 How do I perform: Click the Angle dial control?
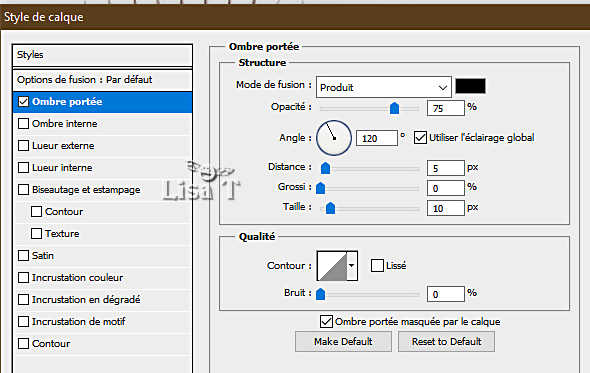[334, 138]
